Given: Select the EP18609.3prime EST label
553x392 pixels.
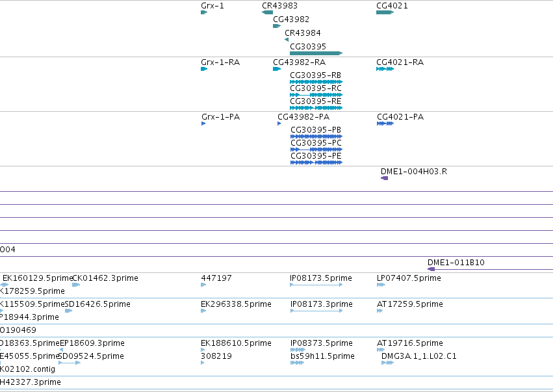Looking at the screenshot, I should (x=92, y=343).
